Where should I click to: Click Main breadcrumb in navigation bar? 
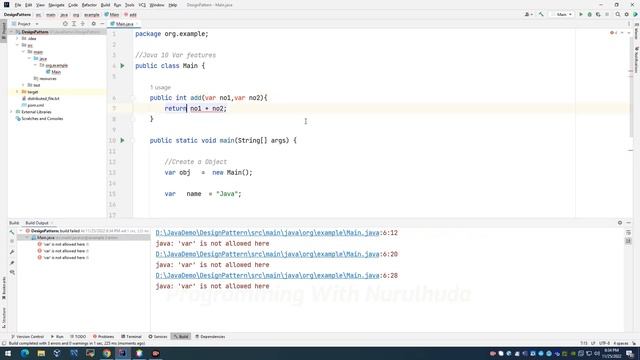[112, 15]
